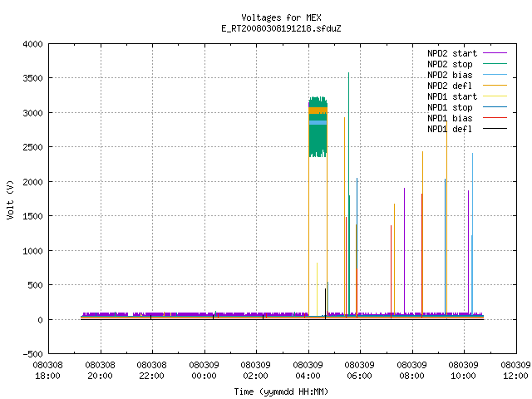
Task: Click the 'NPD1 stop' legend label
Action: (450, 107)
